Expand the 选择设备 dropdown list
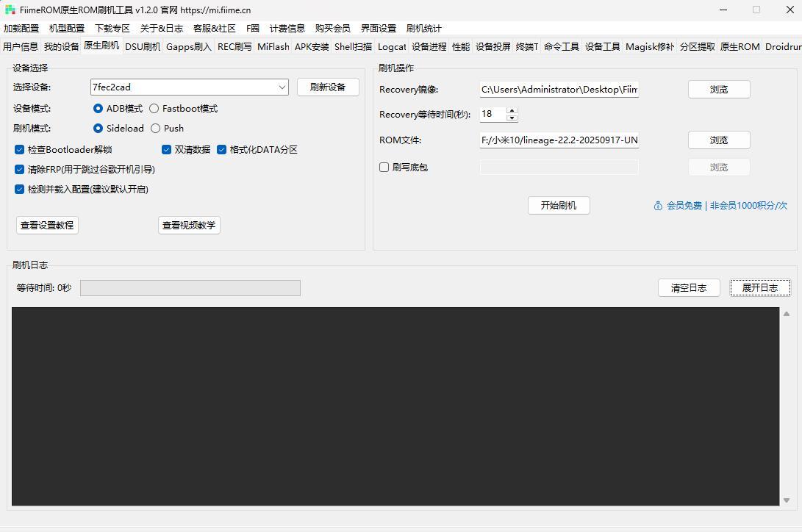Screen dimensions: 802x532 282,87
